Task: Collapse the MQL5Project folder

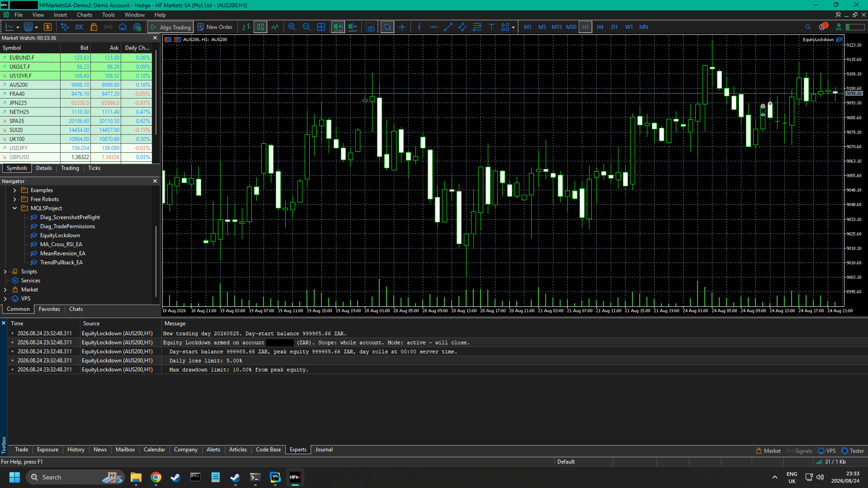Action: (x=14, y=208)
